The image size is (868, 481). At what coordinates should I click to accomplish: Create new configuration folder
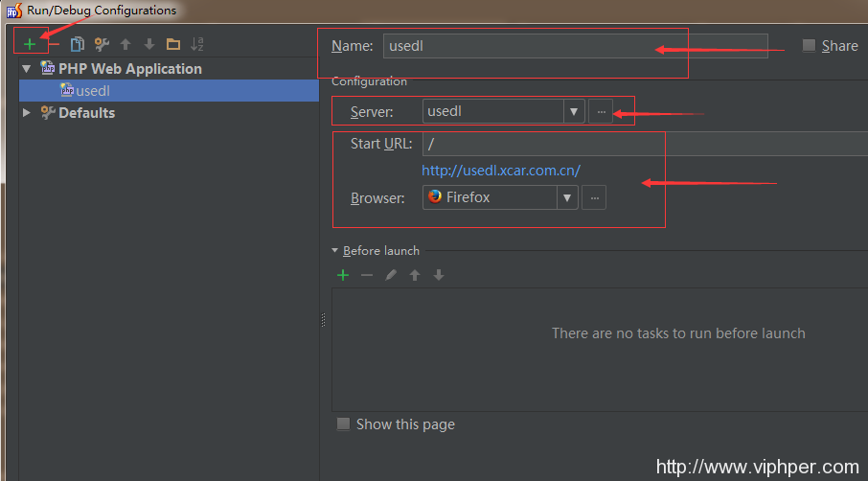[x=173, y=44]
